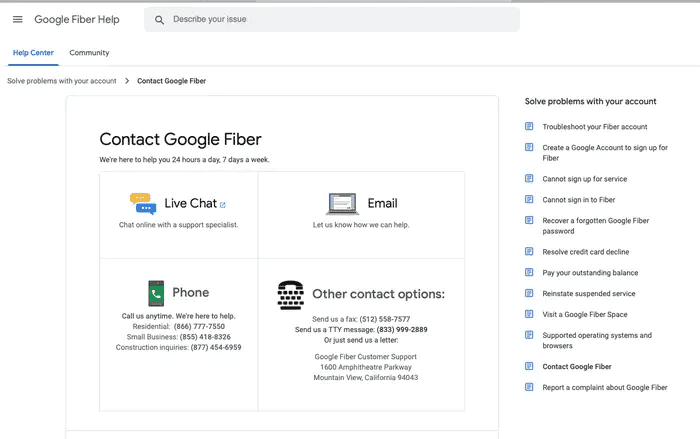Image resolution: width=700 pixels, height=439 pixels.
Task: Click the breadcrumb chevron separator
Action: [x=127, y=81]
